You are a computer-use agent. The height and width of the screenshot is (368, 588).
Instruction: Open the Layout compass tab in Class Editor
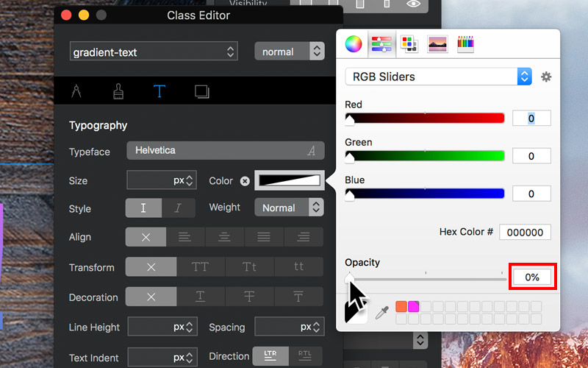76,91
